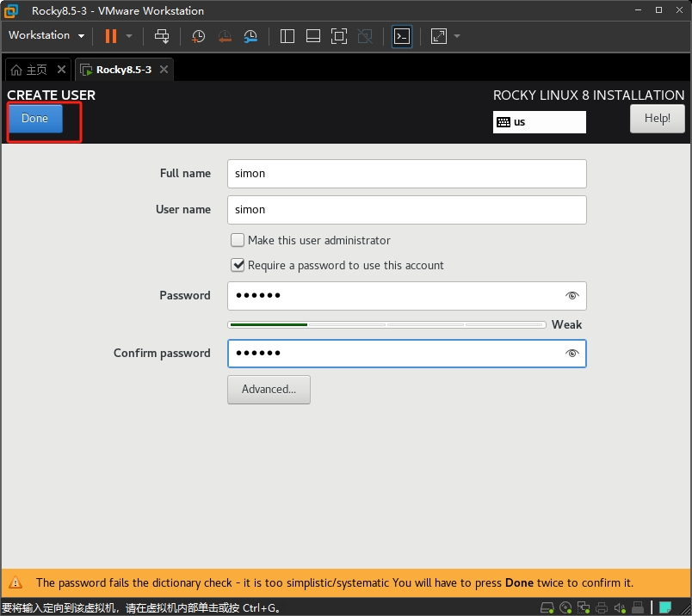Click into the Confirm password field
Viewport: 692px width, 616px height.
[x=406, y=354]
